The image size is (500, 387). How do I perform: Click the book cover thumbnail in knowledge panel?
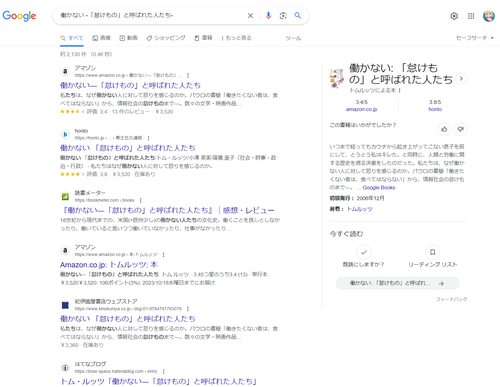pos(337,78)
